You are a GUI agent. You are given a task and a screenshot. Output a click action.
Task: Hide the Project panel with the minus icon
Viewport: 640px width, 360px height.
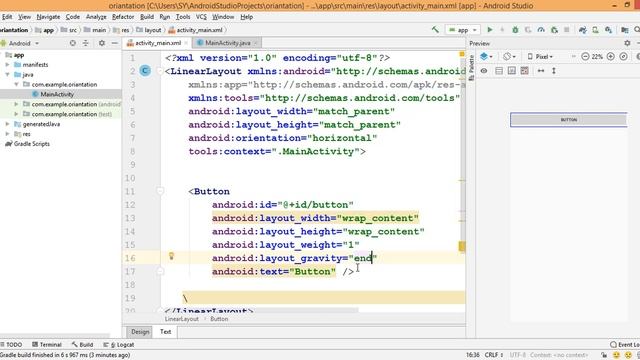coord(115,43)
